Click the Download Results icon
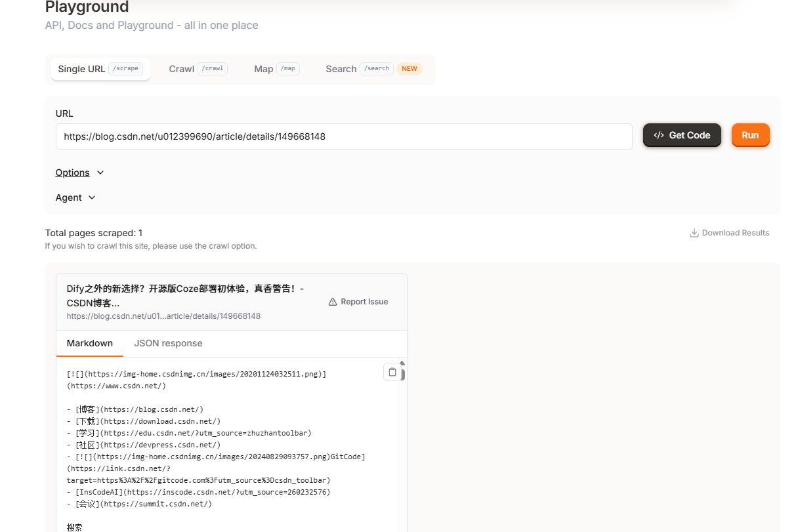The width and height of the screenshot is (798, 532). pos(694,233)
